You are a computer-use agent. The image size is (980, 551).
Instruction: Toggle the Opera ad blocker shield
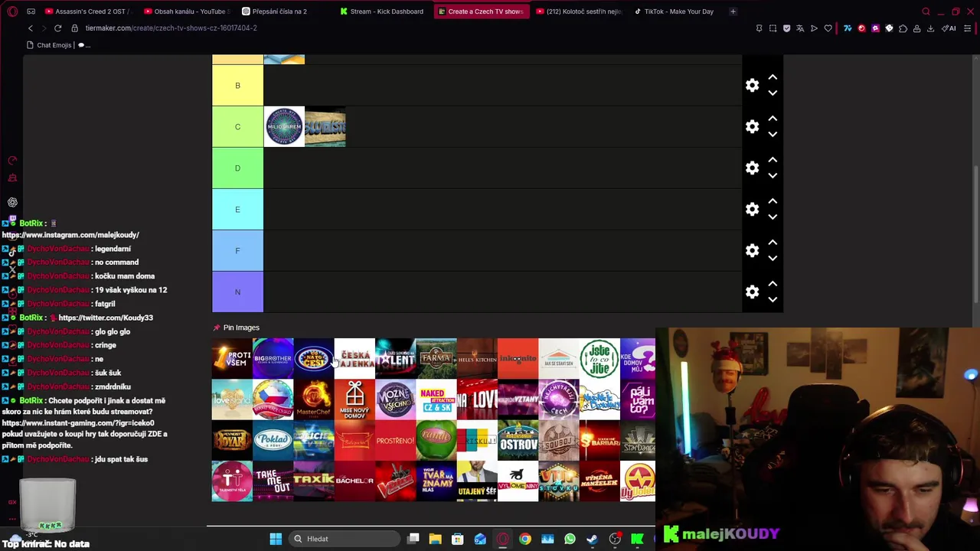tap(786, 28)
